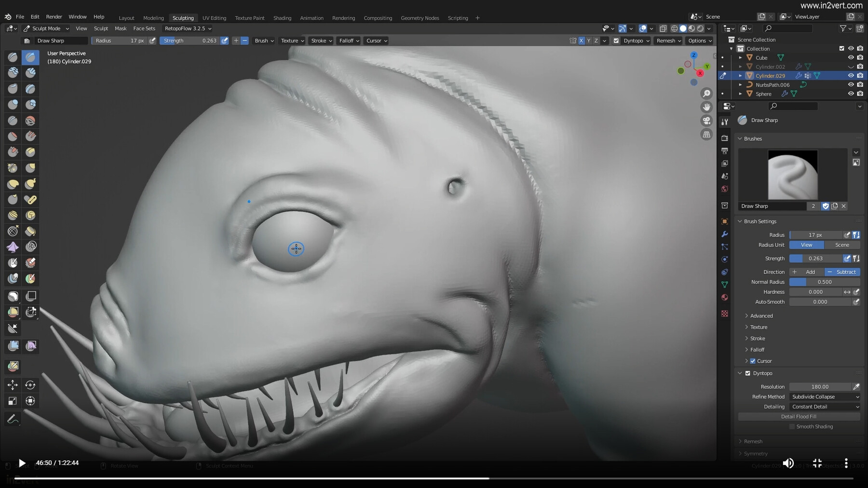Adjust the Normal Radius slider
The height and width of the screenshot is (488, 868).
[x=826, y=282]
